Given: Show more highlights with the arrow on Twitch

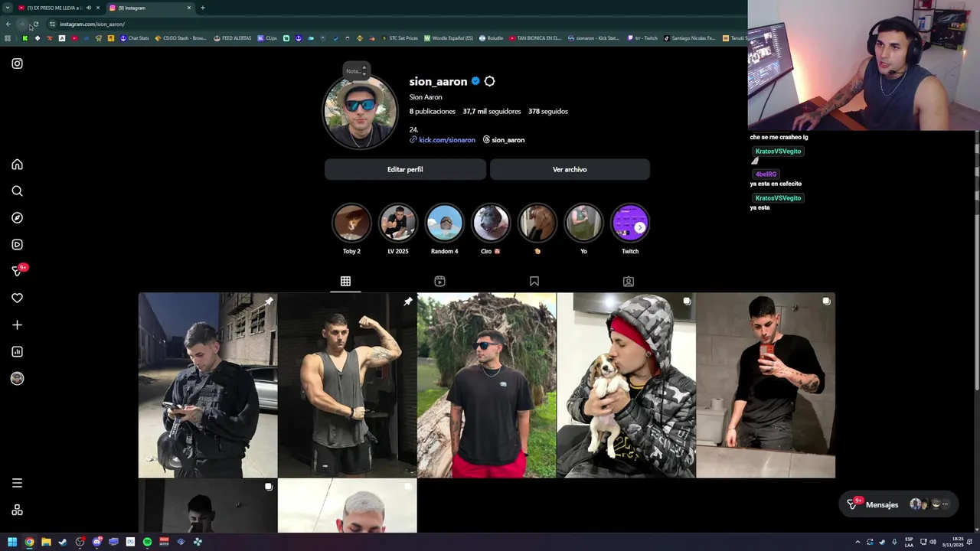Looking at the screenshot, I should (640, 227).
